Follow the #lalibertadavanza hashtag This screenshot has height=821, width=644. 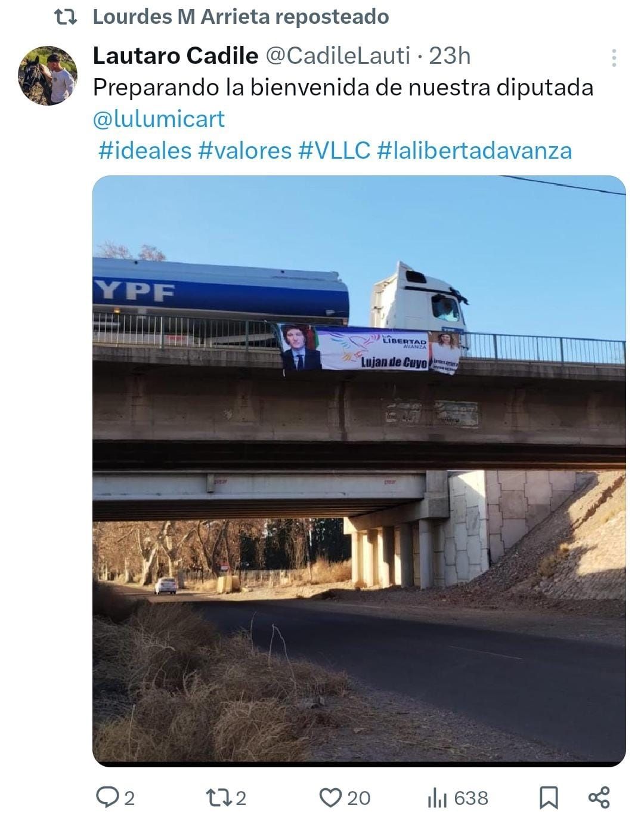click(x=475, y=150)
